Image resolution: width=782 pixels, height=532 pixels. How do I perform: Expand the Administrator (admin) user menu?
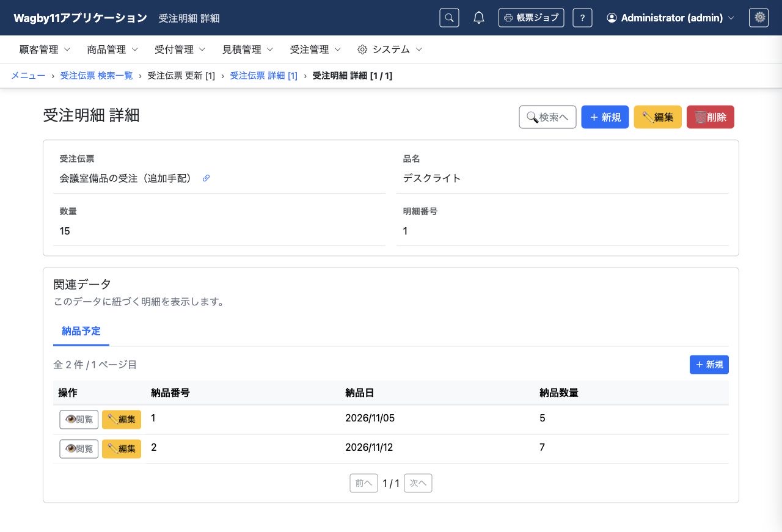[x=670, y=18]
